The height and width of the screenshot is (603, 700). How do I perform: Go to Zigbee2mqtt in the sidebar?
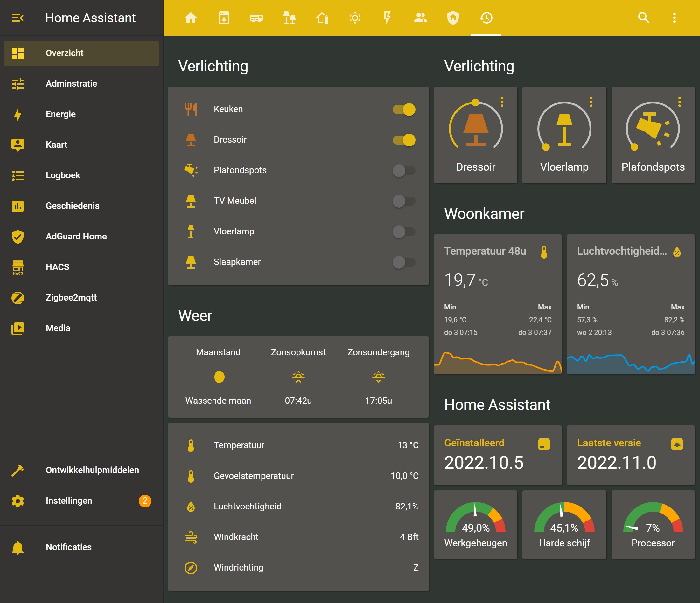point(71,297)
